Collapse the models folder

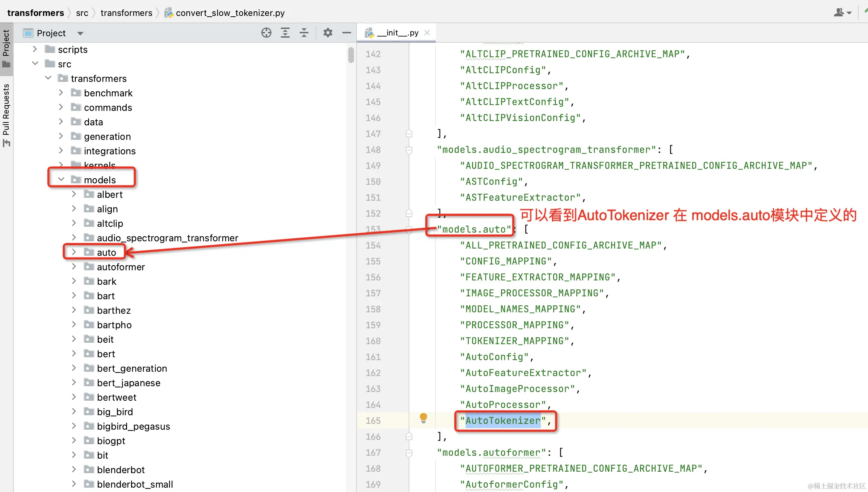tap(61, 180)
